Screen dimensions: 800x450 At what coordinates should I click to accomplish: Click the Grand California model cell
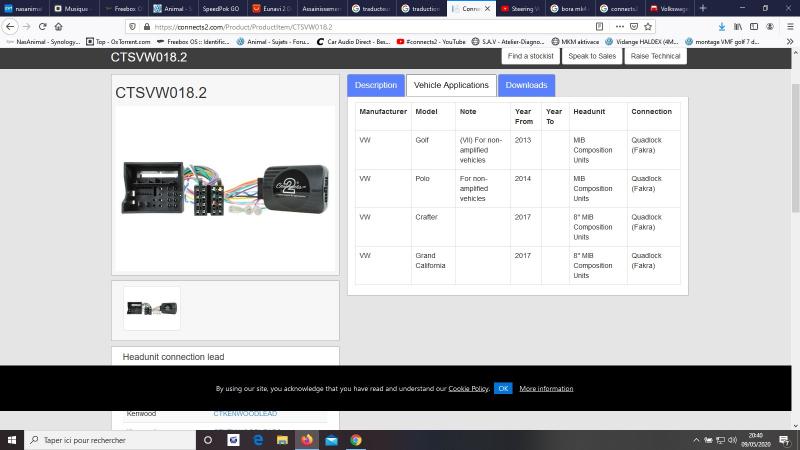[433, 265]
